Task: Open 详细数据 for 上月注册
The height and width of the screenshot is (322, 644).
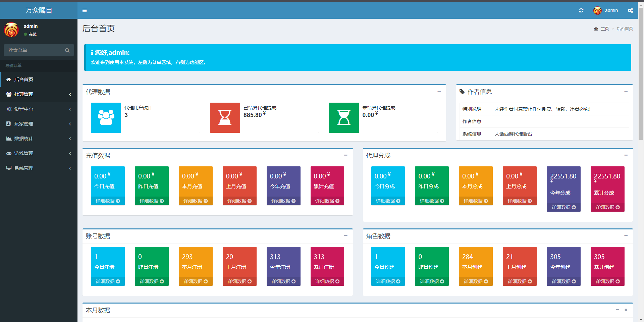Action: 239,281
